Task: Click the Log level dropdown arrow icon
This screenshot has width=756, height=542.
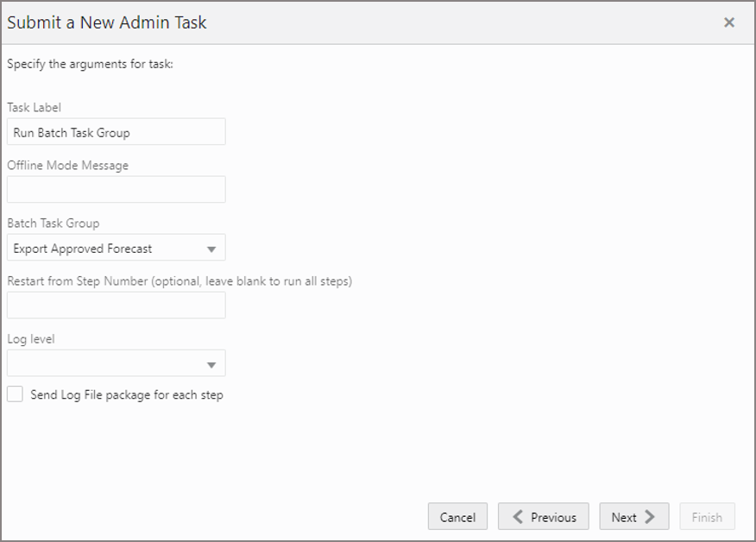Action: [x=212, y=362]
